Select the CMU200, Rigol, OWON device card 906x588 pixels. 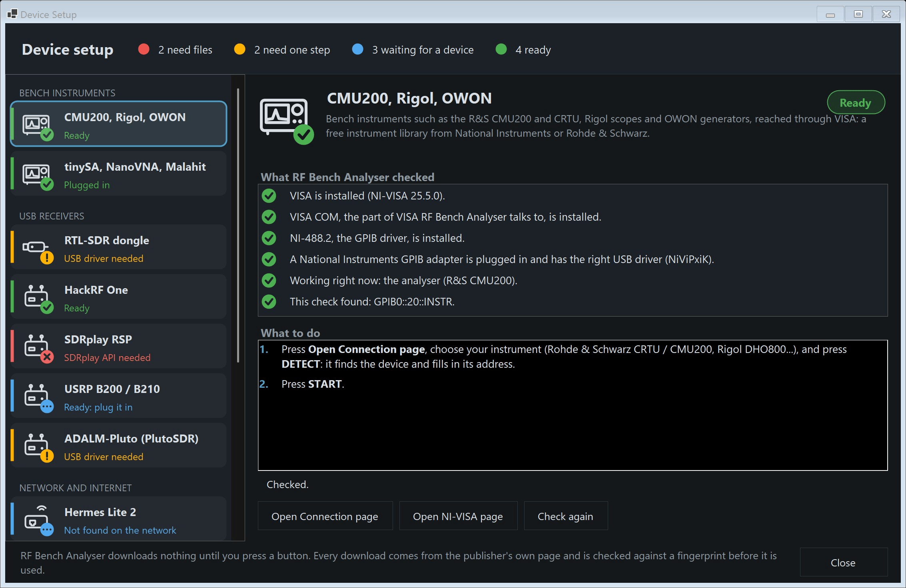tap(119, 124)
